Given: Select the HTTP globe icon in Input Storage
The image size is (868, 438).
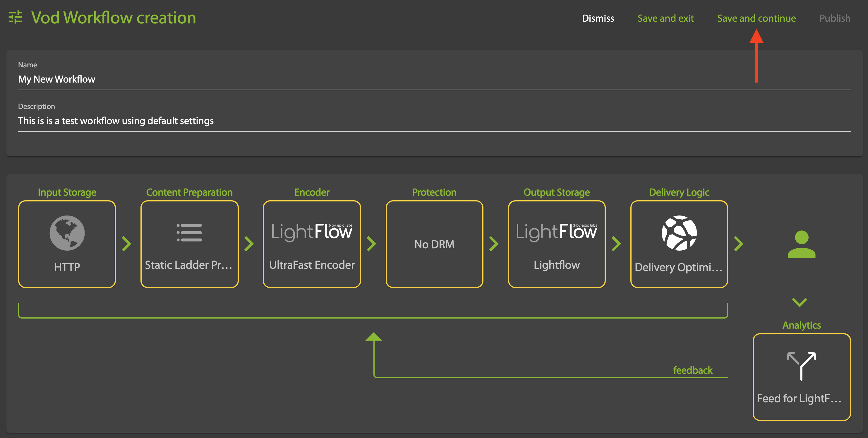Looking at the screenshot, I should coord(67,233).
